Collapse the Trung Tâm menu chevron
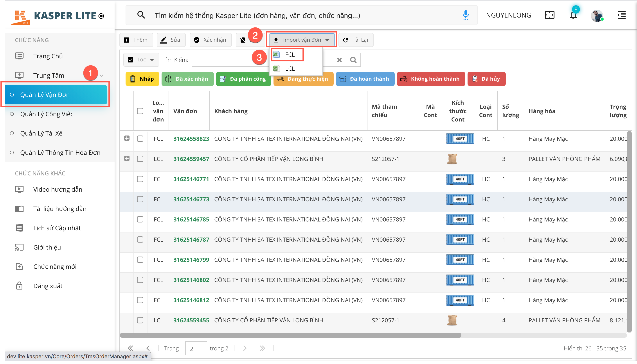Image resolution: width=637 pixels, height=364 pixels. 102,75
